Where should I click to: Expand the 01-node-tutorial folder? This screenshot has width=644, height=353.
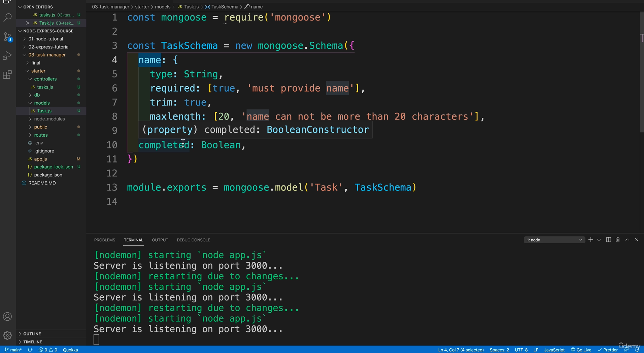pos(45,39)
